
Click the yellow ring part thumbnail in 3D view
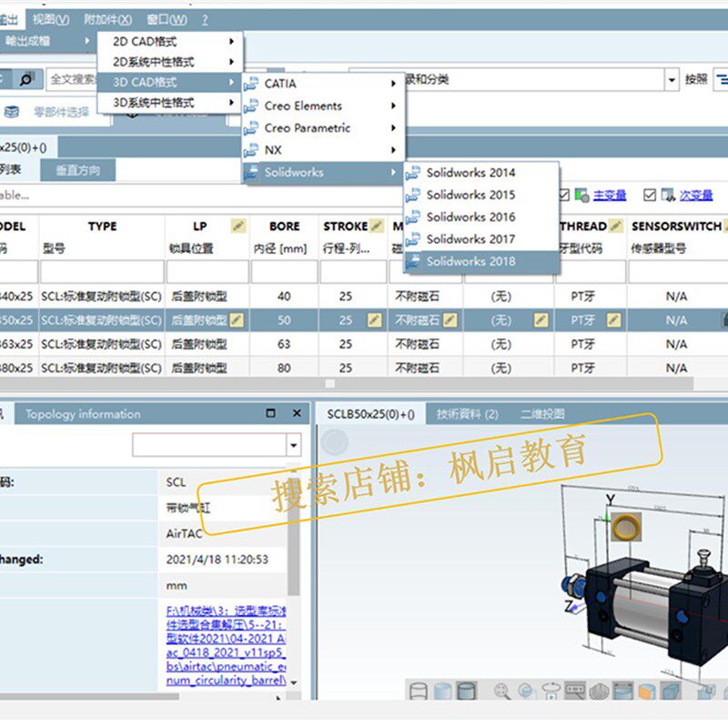[x=626, y=527]
